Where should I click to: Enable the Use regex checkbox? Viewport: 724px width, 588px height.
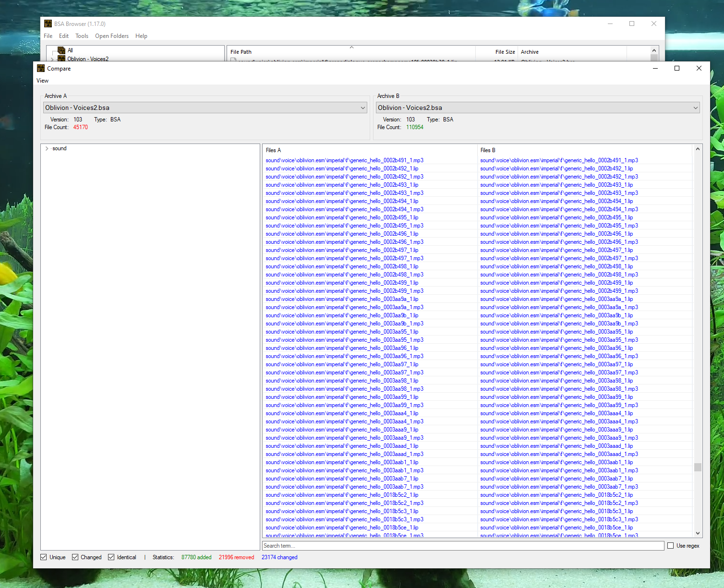tap(671, 546)
